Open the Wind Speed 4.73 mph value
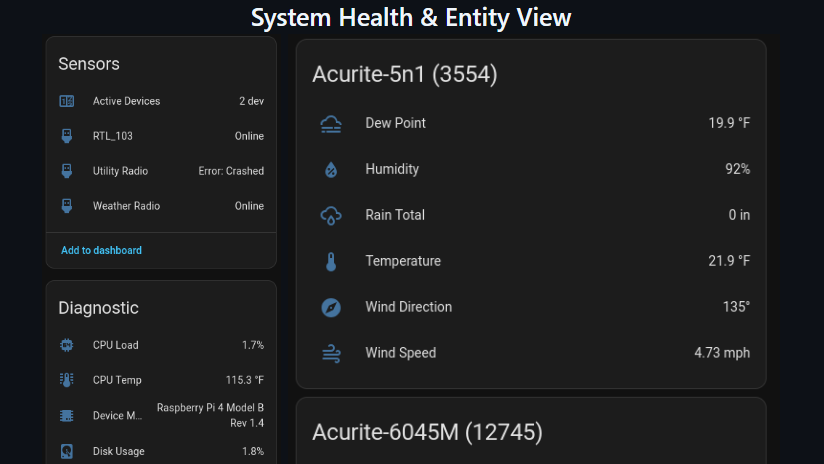Screen dimensions: 824x464 pos(721,353)
